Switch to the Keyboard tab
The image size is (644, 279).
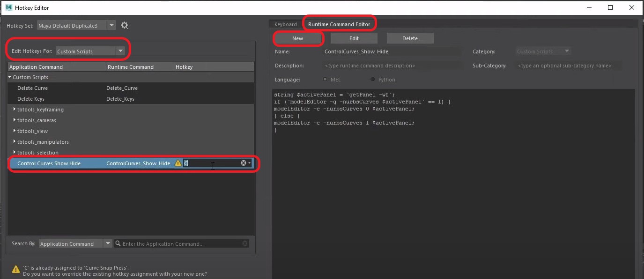click(286, 24)
